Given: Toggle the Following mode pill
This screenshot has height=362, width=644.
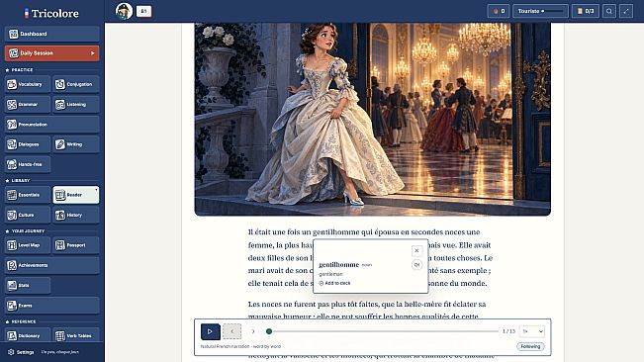Looking at the screenshot, I should [530, 347].
